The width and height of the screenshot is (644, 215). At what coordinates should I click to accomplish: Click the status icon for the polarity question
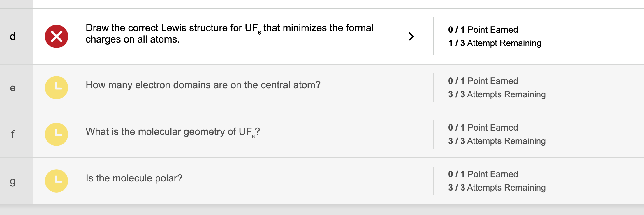57,181
